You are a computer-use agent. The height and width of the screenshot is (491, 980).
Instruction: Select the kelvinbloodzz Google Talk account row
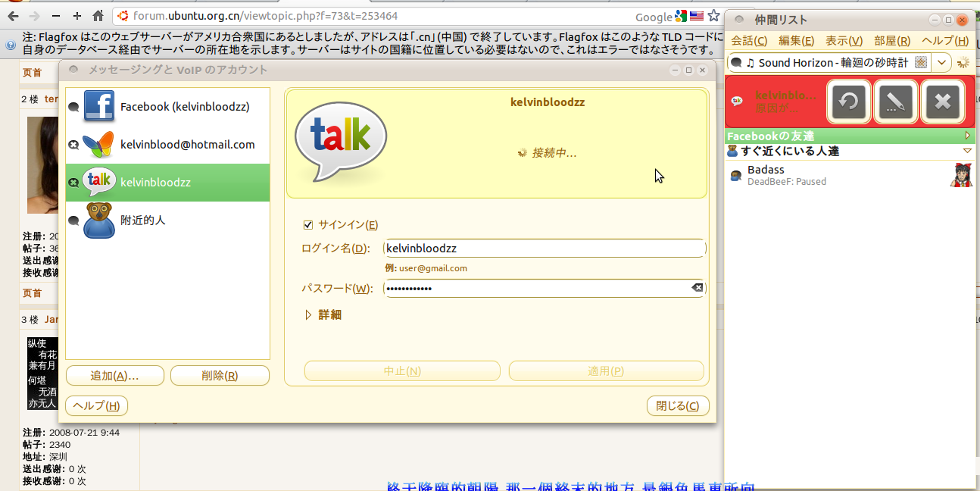167,183
